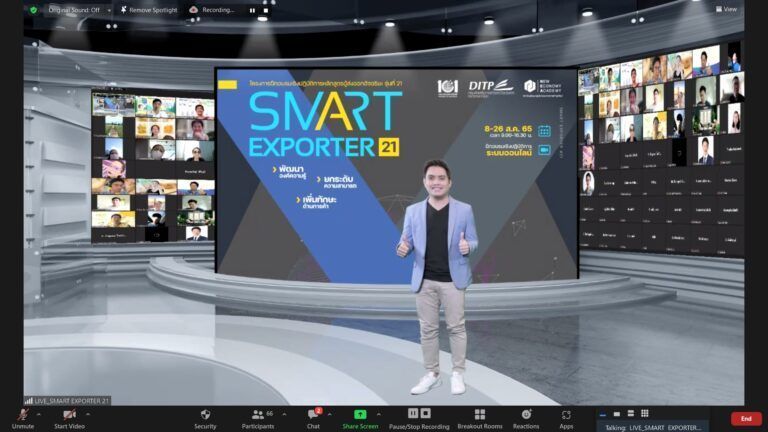Open Breakout Rooms
Screen dimensions: 768x432
click(x=480, y=419)
